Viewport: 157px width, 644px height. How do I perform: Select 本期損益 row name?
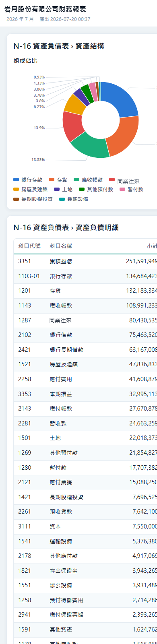pyautogui.click(x=61, y=394)
